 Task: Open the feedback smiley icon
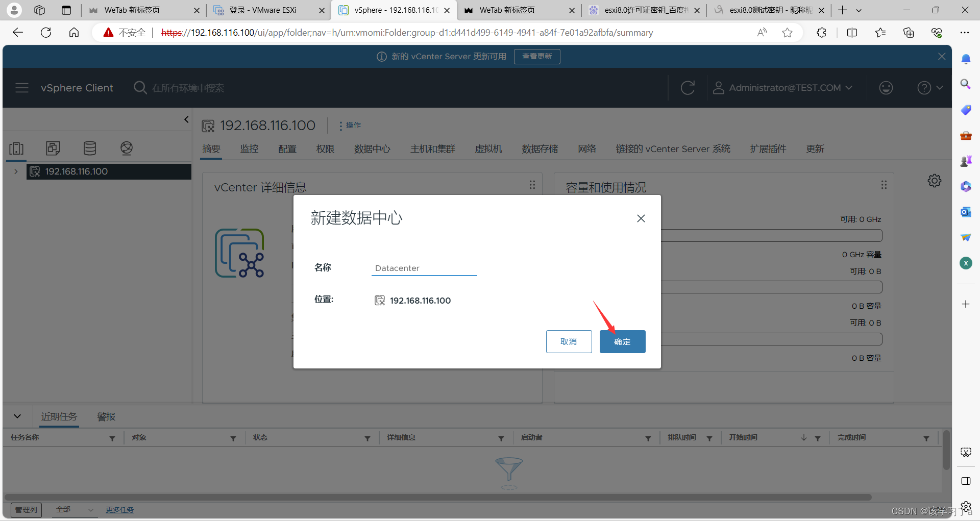[x=886, y=88]
